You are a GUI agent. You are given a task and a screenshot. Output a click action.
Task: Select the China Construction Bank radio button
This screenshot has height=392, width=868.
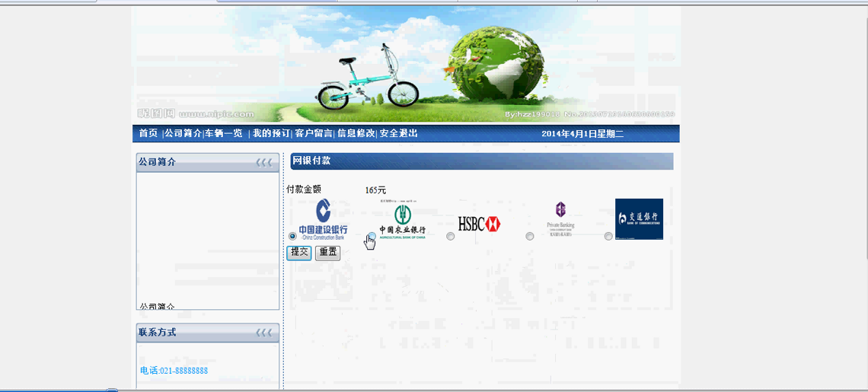click(x=293, y=236)
